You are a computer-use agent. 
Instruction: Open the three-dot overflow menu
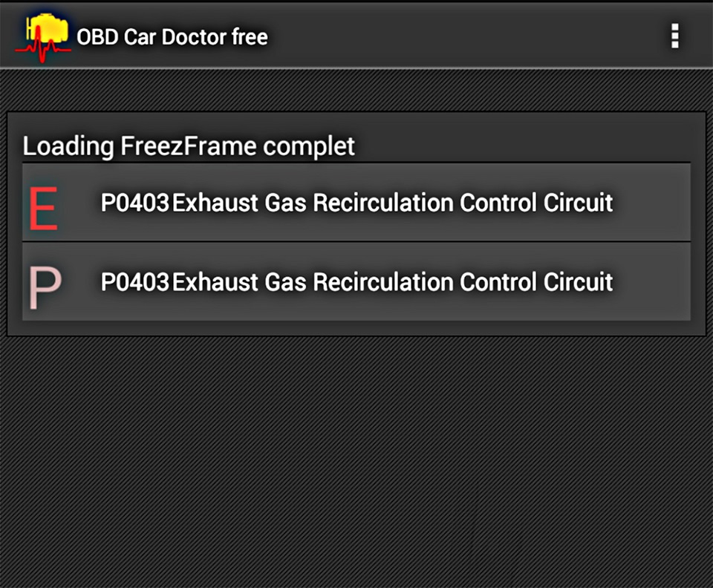(x=675, y=36)
